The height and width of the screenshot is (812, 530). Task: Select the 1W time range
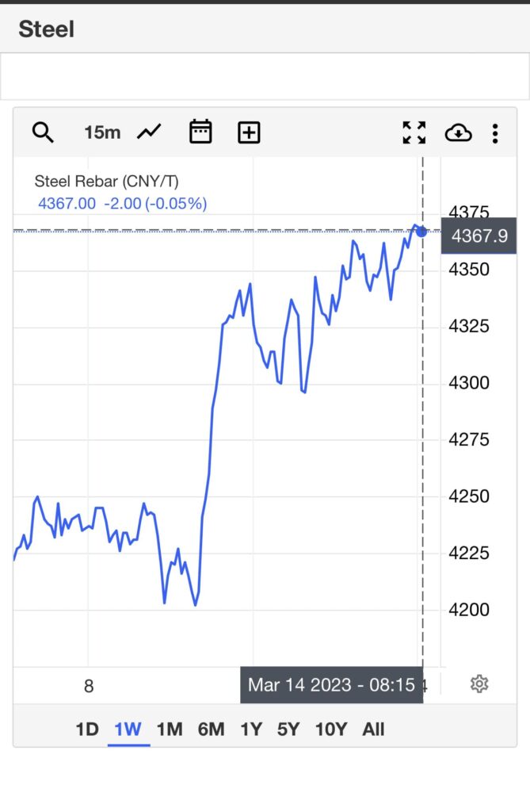pos(128,729)
